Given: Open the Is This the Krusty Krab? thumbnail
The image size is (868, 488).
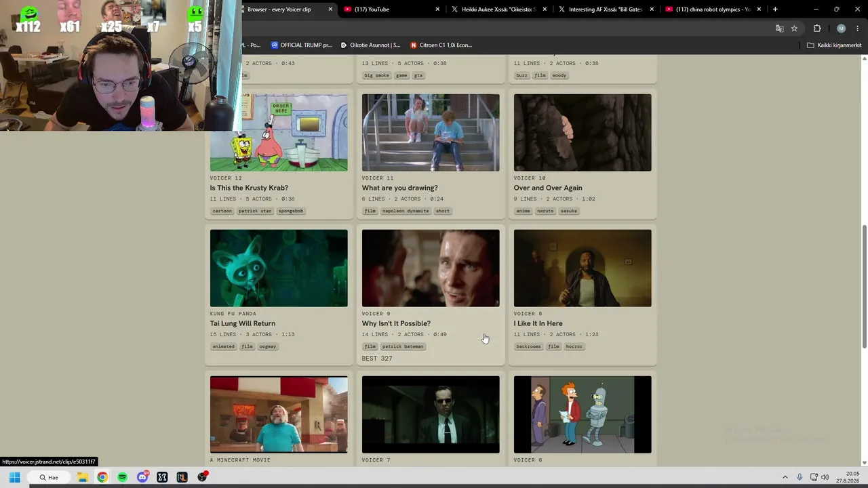Looking at the screenshot, I should coord(279,133).
